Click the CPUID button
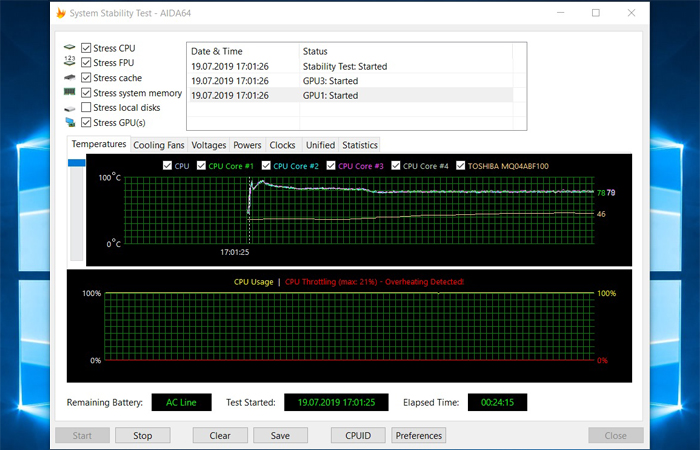This screenshot has width=700, height=450. (x=357, y=435)
